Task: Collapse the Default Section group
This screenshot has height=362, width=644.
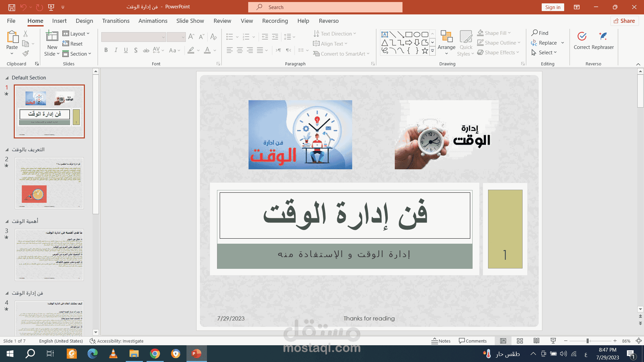Action: pos(7,78)
